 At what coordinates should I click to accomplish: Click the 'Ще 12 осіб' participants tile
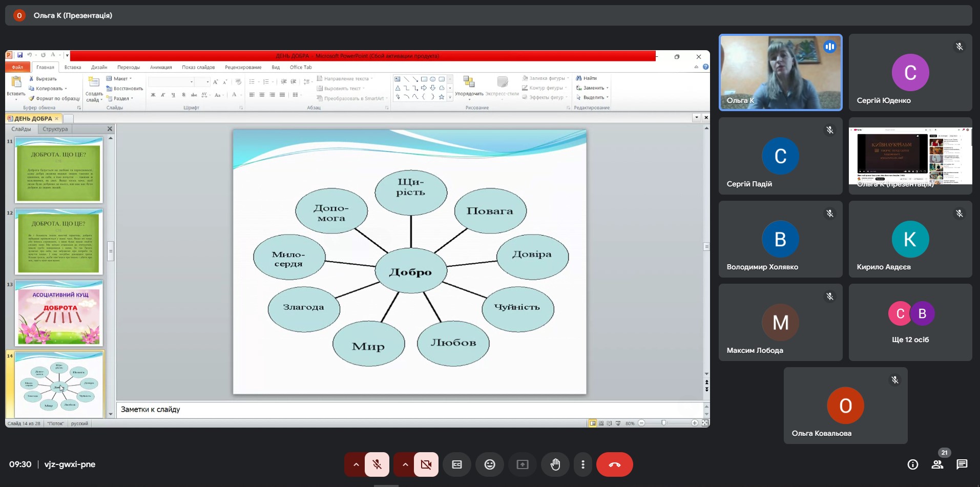pos(910,323)
